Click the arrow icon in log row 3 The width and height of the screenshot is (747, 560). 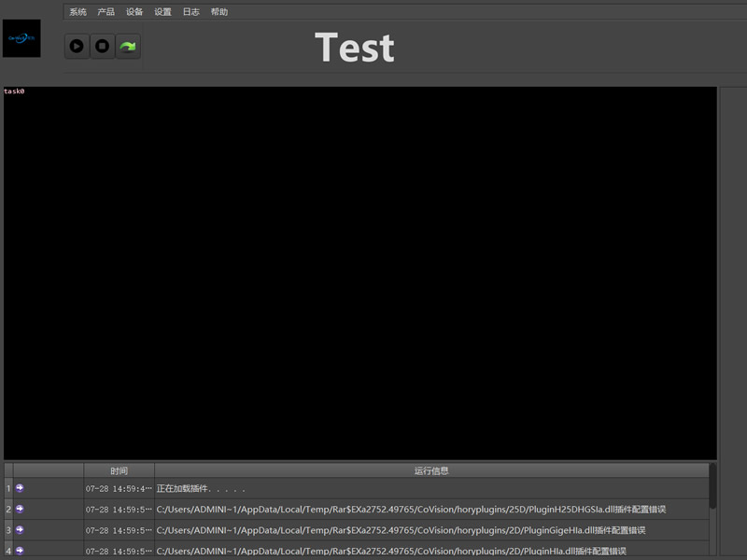(x=21, y=529)
